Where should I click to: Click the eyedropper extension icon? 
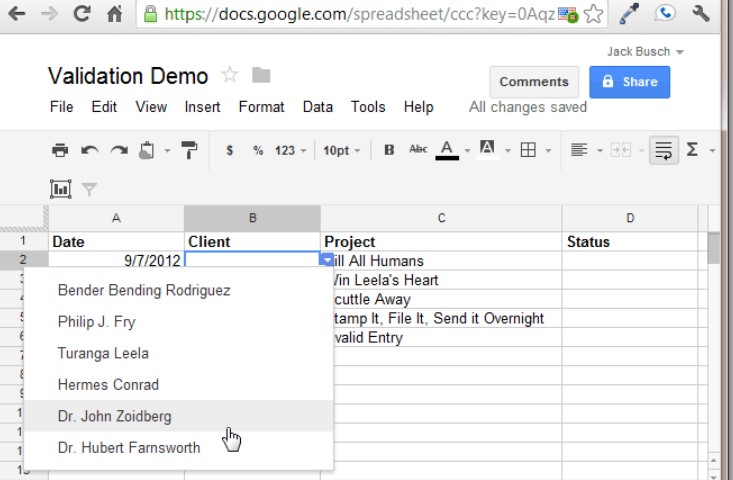pyautogui.click(x=629, y=14)
